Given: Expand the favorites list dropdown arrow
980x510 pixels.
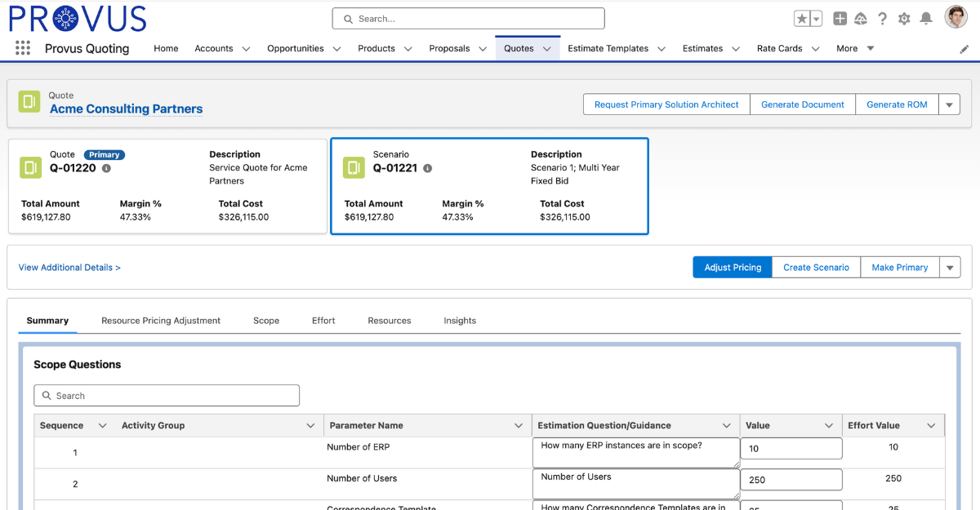Looking at the screenshot, I should [x=816, y=19].
